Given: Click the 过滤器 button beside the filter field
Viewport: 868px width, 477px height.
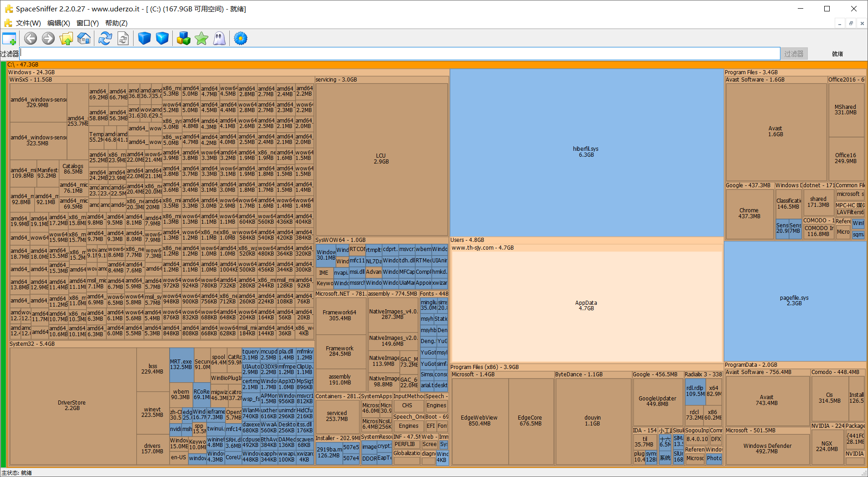Looking at the screenshot, I should tap(794, 54).
